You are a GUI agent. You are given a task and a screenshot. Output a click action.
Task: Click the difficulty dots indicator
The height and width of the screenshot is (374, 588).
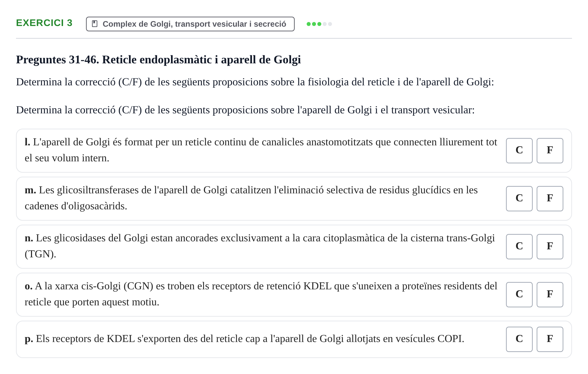[x=319, y=24]
